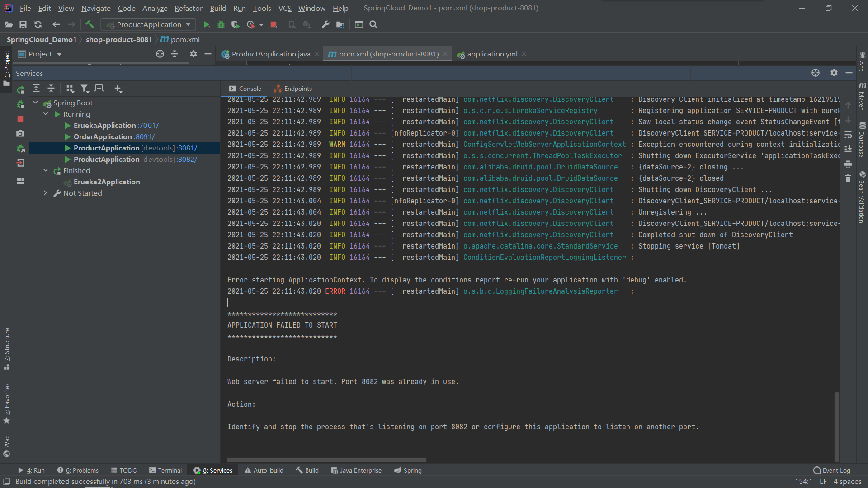This screenshot has height=488, width=868.
Task: Open the Filter options in the Services toolbar
Action: 85,89
